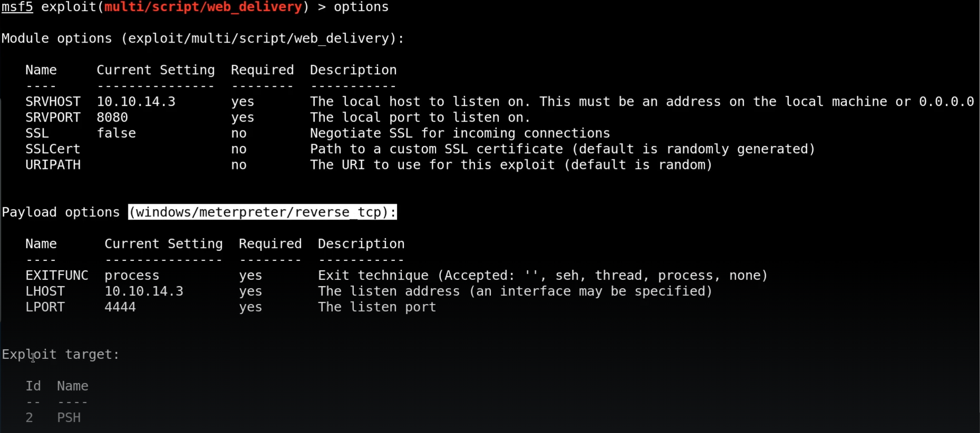Viewport: 980px width, 433px height.
Task: Click the red multi/script/web_delivery module name
Action: [203, 7]
